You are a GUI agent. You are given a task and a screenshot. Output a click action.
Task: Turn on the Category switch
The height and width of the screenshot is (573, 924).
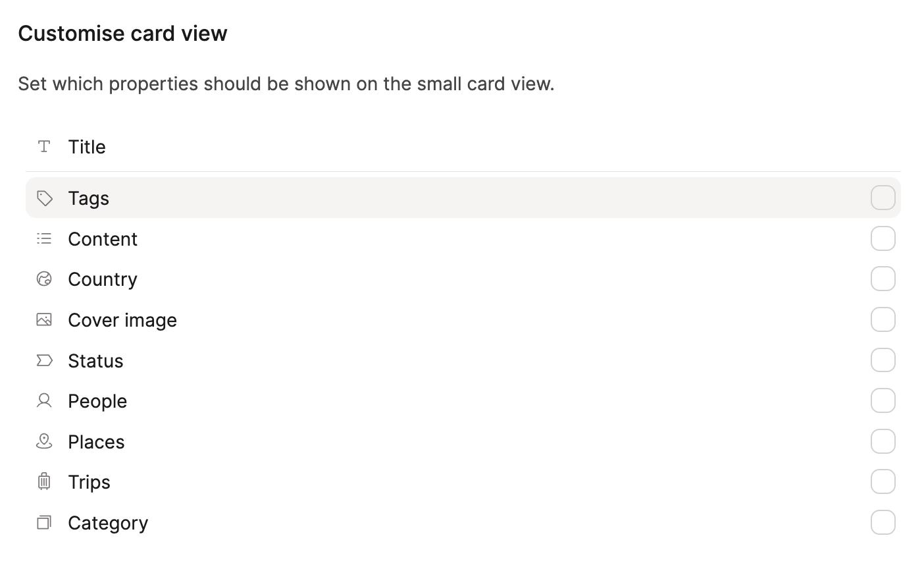pos(883,522)
